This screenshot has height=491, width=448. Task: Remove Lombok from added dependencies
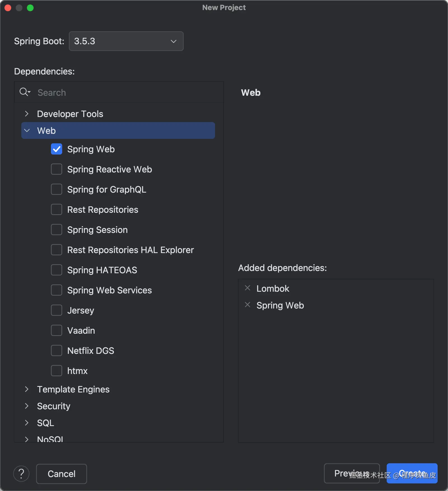(x=248, y=288)
